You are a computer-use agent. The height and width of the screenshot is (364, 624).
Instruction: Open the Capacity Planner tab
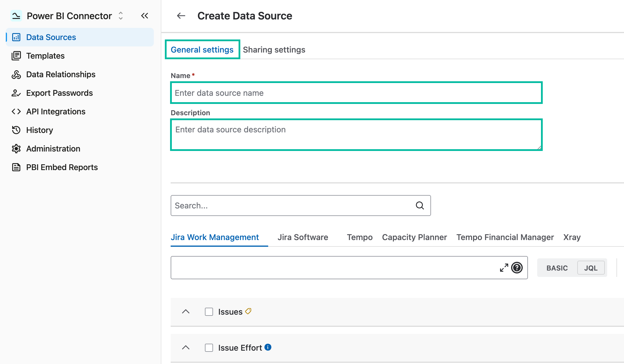pos(414,237)
